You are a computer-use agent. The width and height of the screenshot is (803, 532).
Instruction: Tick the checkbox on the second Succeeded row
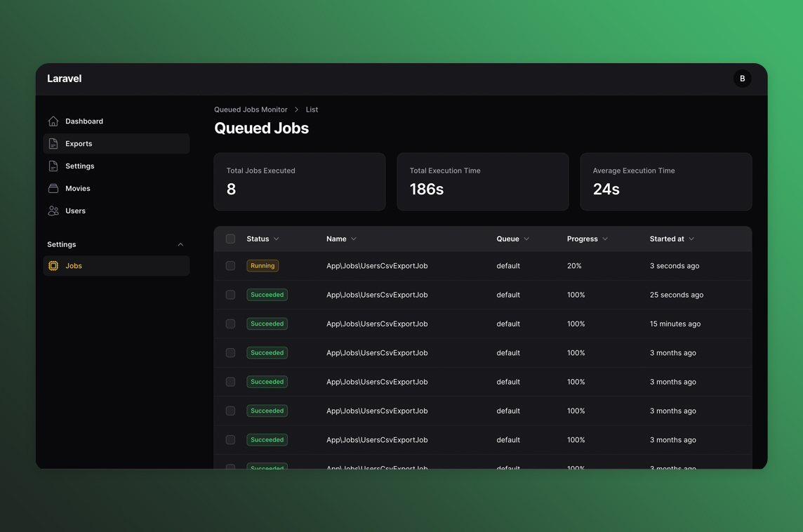[x=230, y=324]
